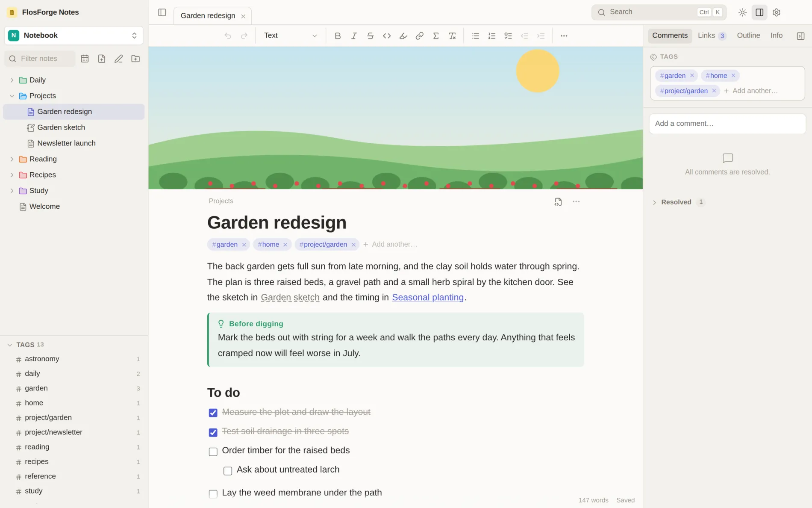Uncheck 'Measure the plot and draw the layout'
The height and width of the screenshot is (508, 812).
[x=213, y=413]
